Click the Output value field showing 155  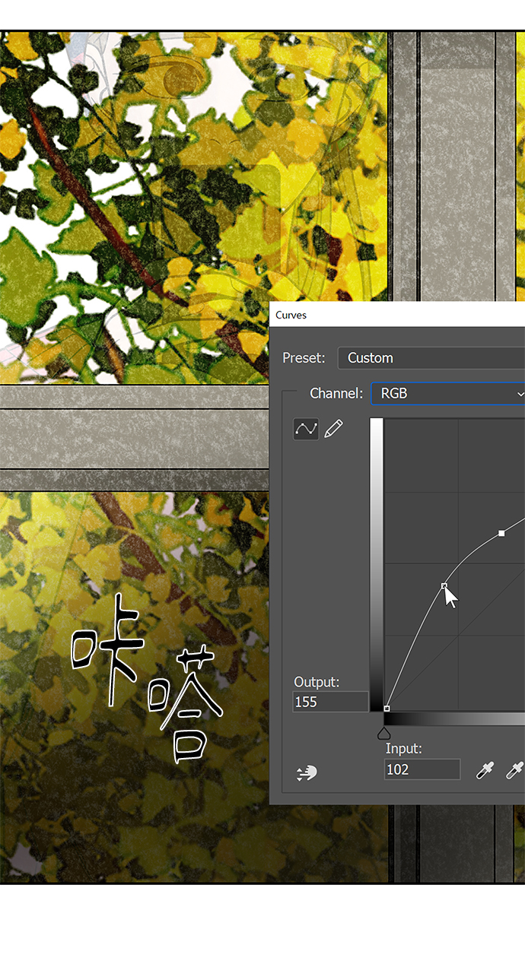click(x=330, y=702)
